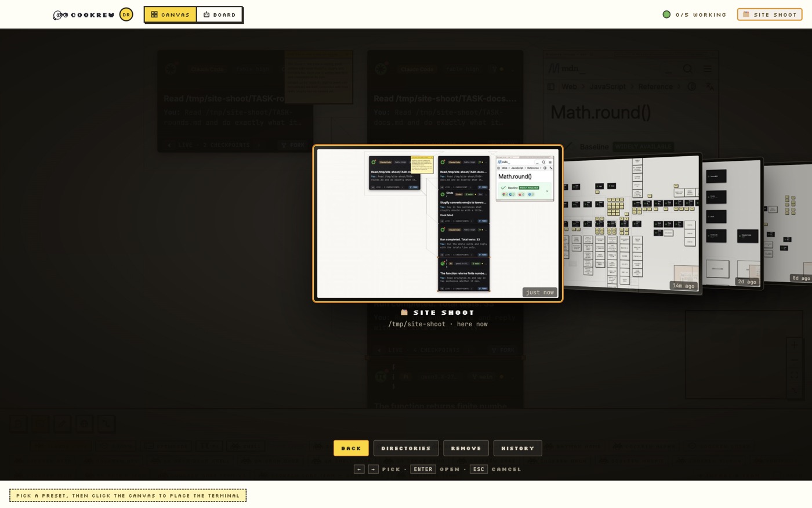812x508 pixels.
Task: Open the Site Shoot button in header
Action: tap(770, 15)
